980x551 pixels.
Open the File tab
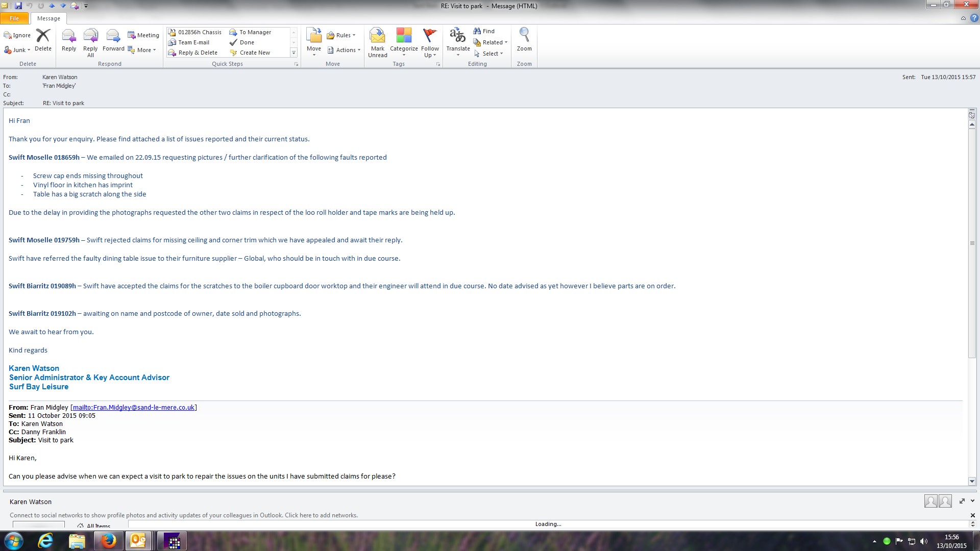[x=14, y=18]
